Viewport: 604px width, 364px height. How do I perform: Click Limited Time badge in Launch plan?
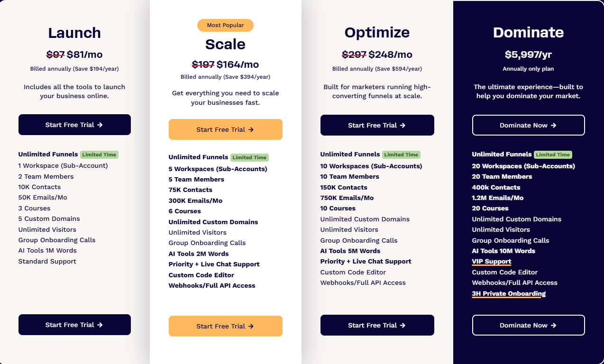[99, 155]
